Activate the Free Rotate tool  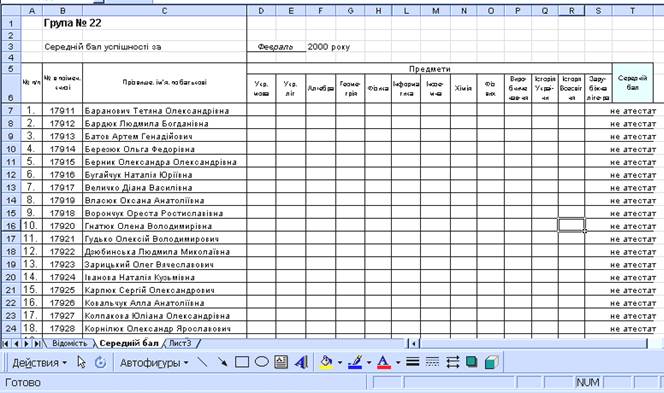click(x=100, y=362)
